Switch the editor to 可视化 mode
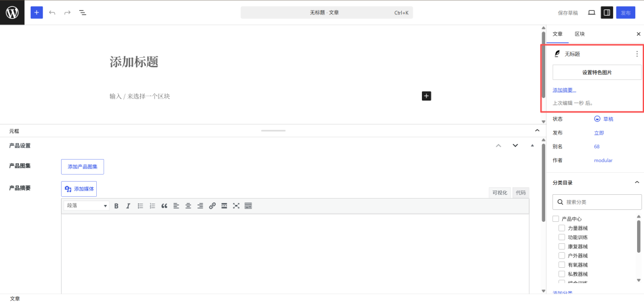The height and width of the screenshot is (303, 644). click(x=500, y=192)
